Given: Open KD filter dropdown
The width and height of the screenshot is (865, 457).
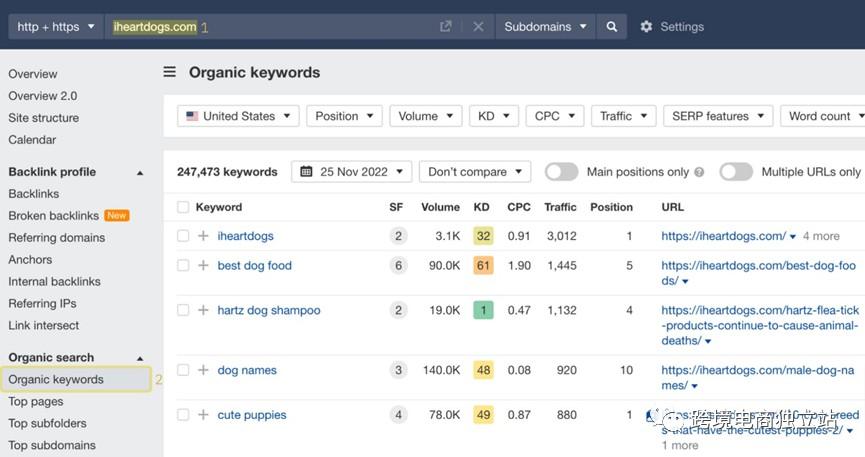Looking at the screenshot, I should 494,116.
